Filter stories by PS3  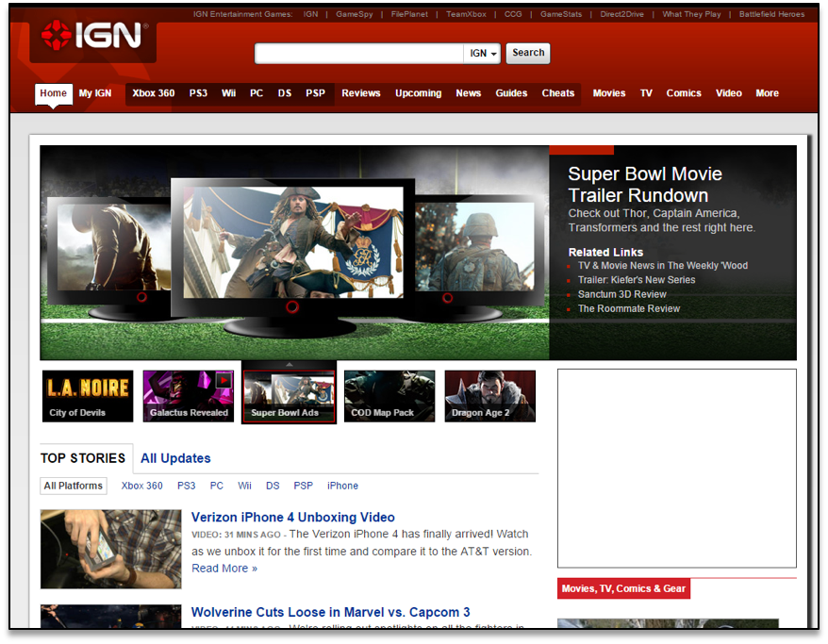[187, 486]
